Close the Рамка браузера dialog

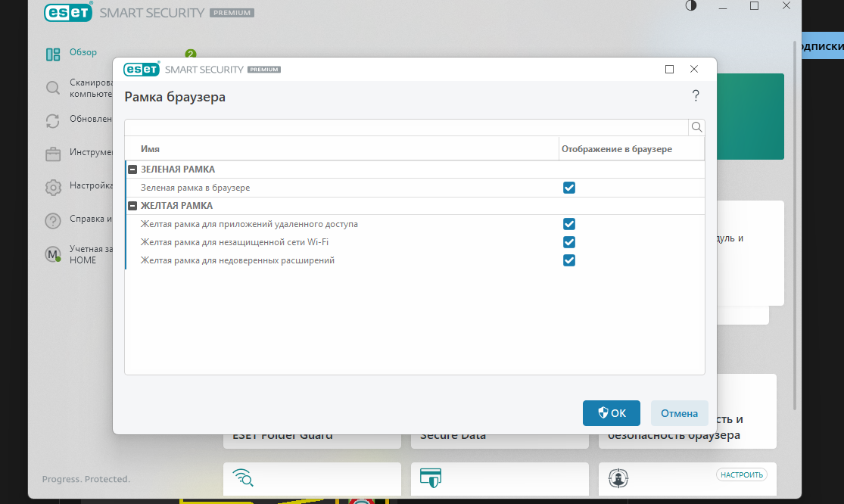694,69
